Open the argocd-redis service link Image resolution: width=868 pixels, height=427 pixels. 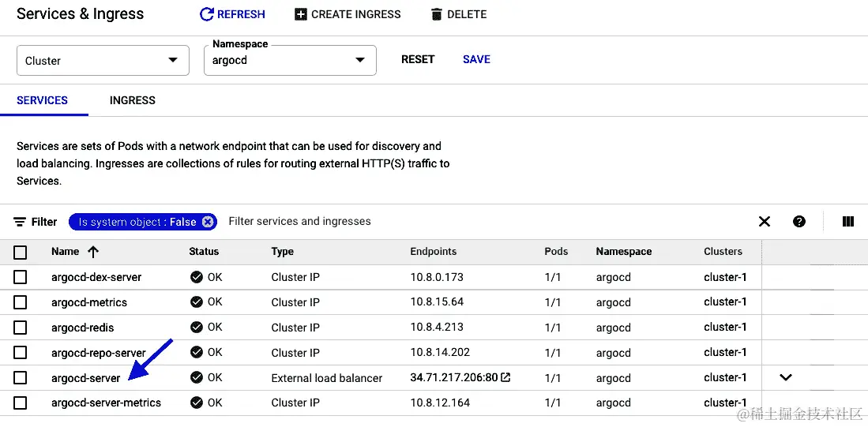coord(82,328)
